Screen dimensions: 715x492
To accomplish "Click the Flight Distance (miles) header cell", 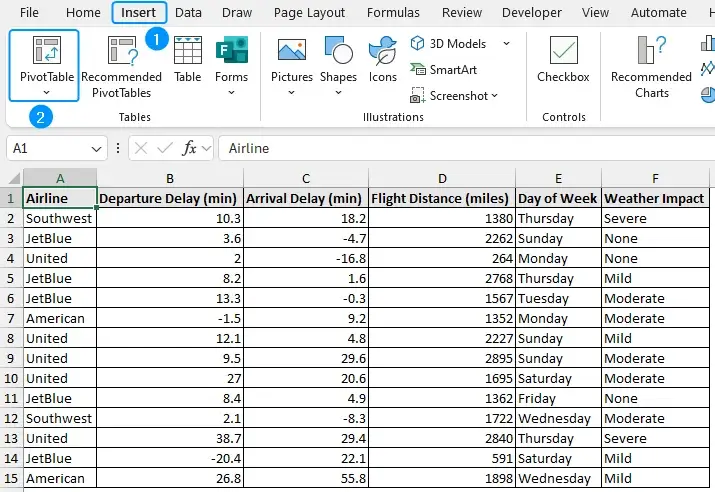I will point(442,198).
